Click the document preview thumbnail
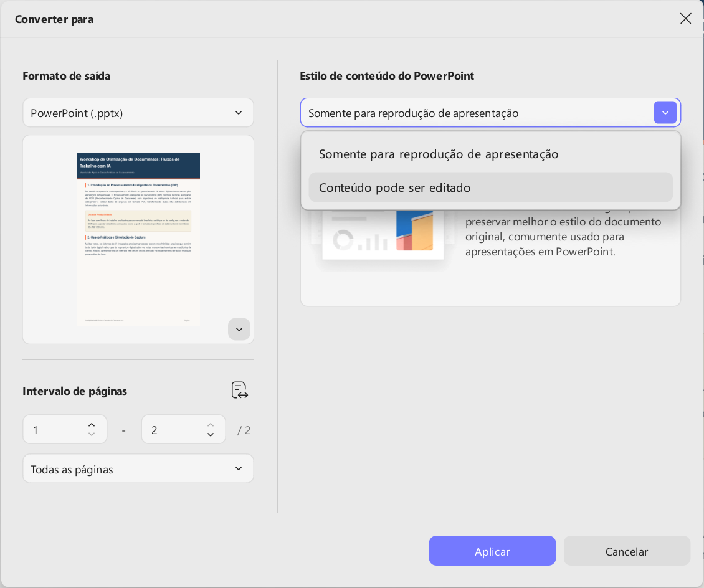 [138, 239]
